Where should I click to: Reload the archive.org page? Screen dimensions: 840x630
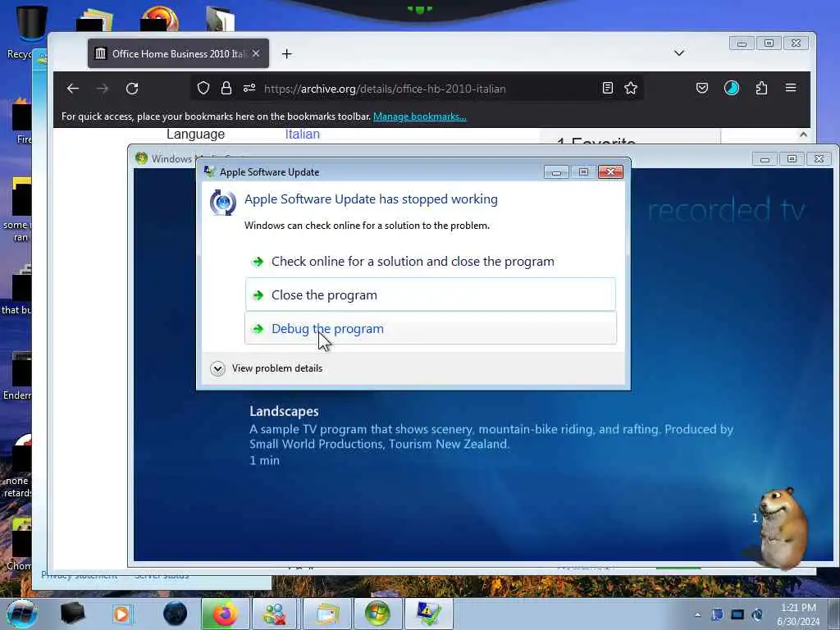[132, 89]
